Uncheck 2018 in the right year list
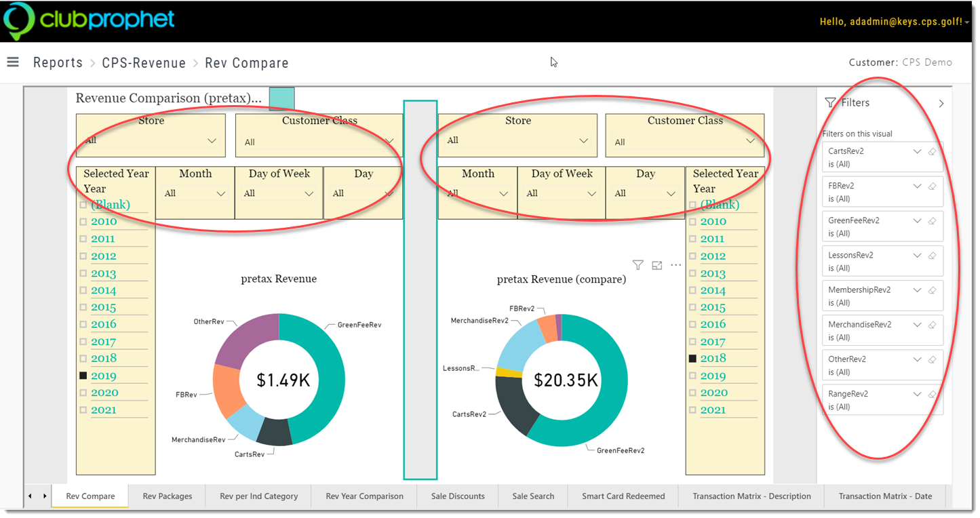 pyautogui.click(x=692, y=358)
